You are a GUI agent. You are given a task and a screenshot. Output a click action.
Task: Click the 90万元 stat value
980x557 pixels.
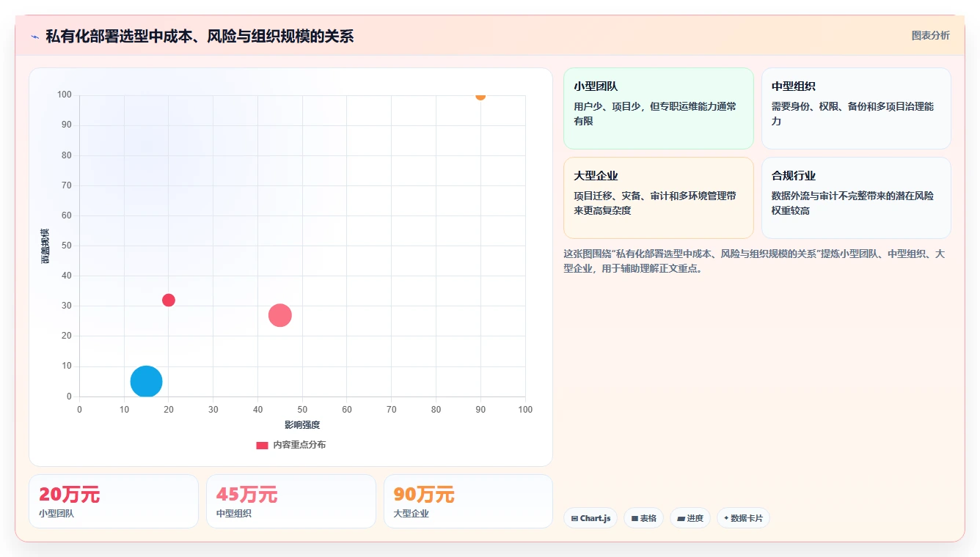tap(424, 495)
